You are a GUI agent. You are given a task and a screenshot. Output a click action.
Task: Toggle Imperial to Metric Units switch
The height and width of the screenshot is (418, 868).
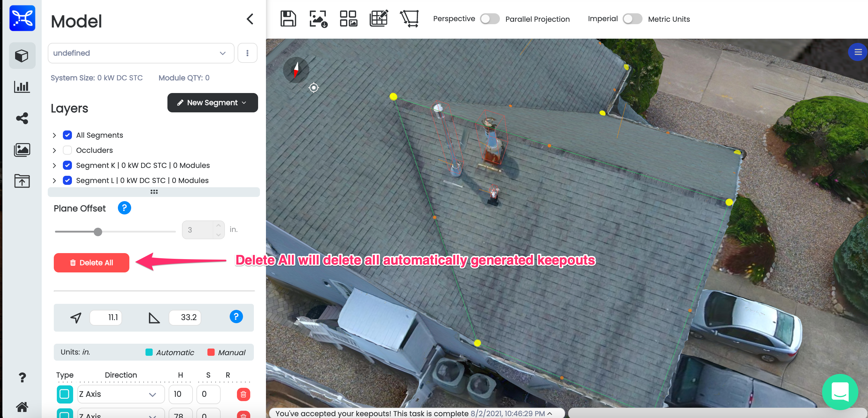[632, 19]
